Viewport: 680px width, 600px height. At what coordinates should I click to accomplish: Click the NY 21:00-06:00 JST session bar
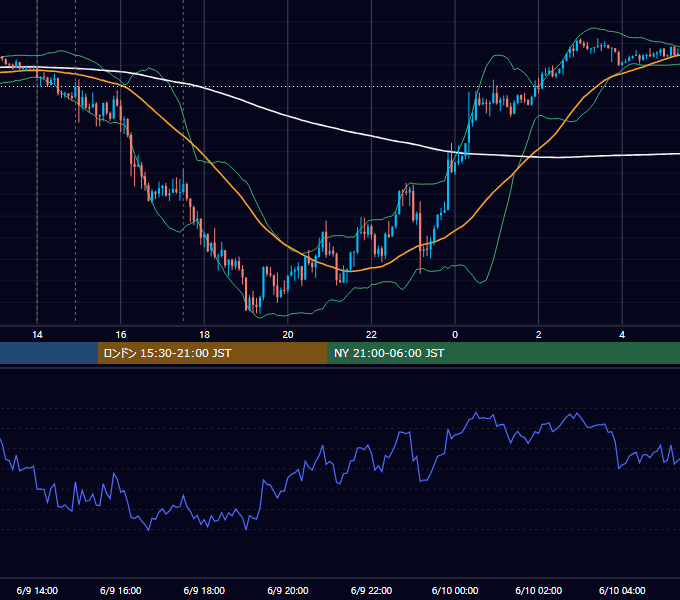click(503, 353)
